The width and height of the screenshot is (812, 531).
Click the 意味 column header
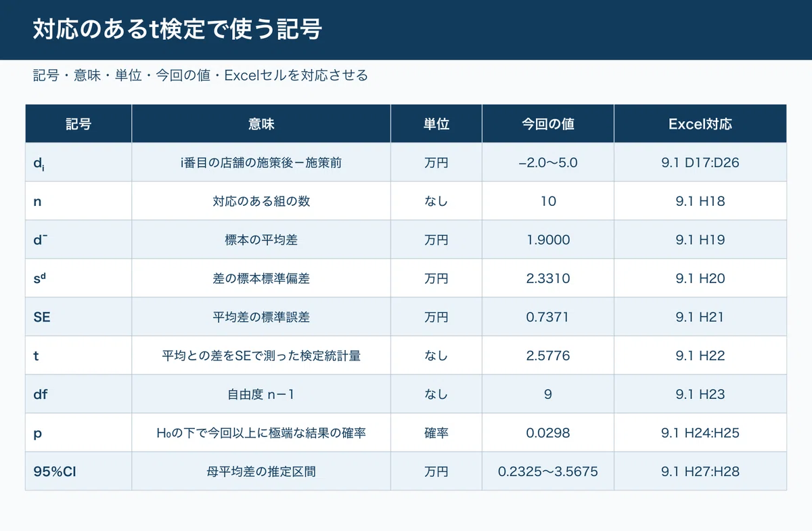coord(261,123)
